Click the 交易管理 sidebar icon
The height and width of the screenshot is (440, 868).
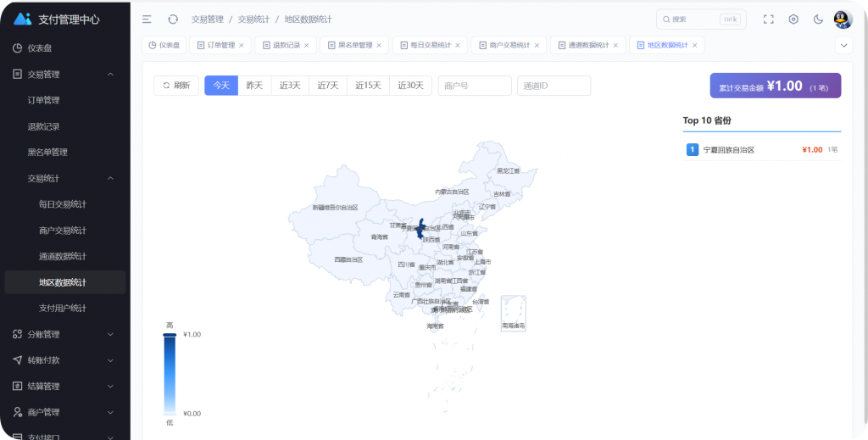tap(17, 74)
